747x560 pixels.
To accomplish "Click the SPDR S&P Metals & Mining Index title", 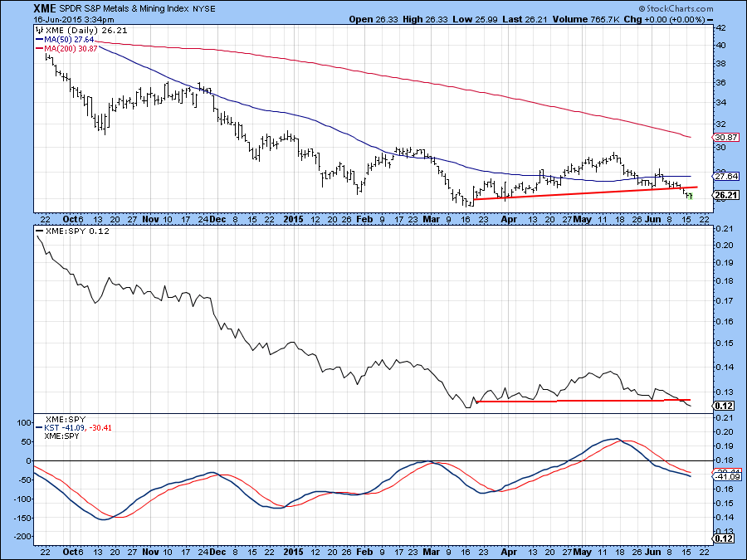I will click(x=124, y=8).
